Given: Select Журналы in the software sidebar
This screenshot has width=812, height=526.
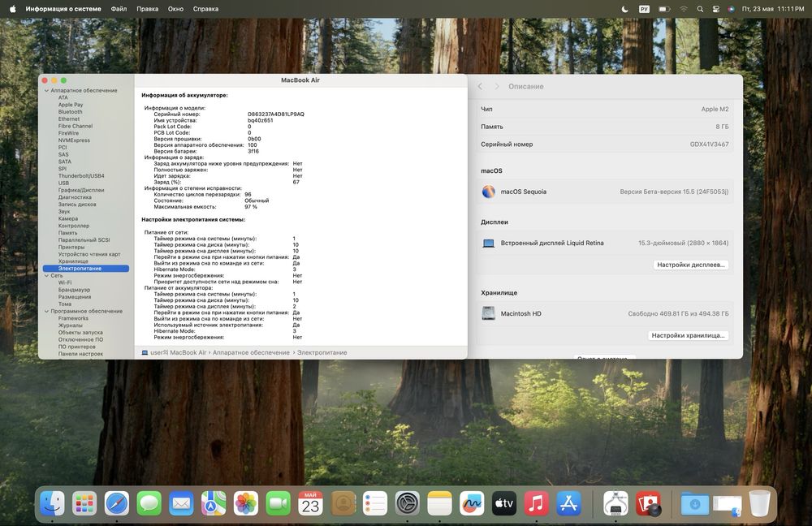Looking at the screenshot, I should 70,326.
